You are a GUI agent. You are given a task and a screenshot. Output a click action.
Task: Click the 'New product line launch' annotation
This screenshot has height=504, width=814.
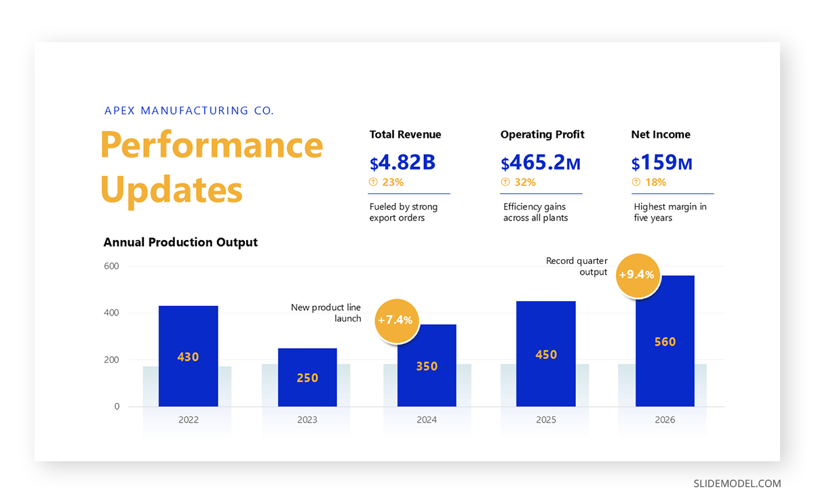[326, 313]
